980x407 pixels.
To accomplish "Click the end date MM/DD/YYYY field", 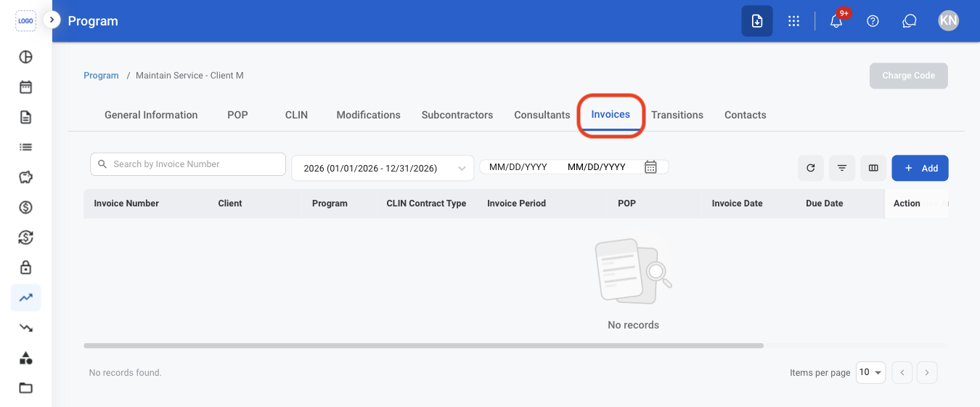I will coord(596,167).
